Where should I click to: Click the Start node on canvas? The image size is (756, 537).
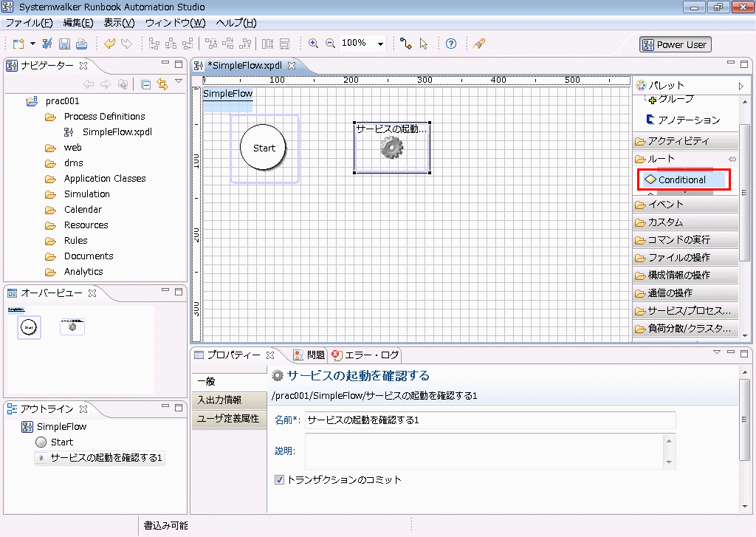pos(264,148)
